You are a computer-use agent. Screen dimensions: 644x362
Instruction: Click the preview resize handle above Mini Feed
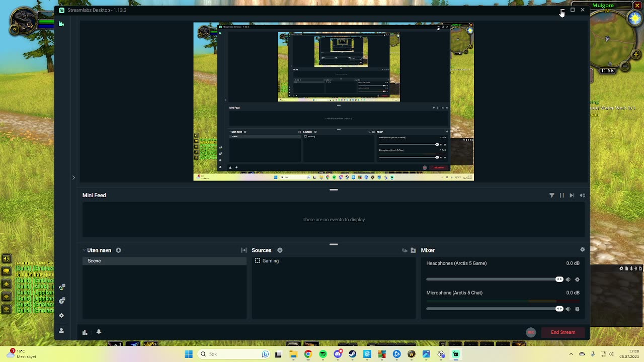click(334, 190)
